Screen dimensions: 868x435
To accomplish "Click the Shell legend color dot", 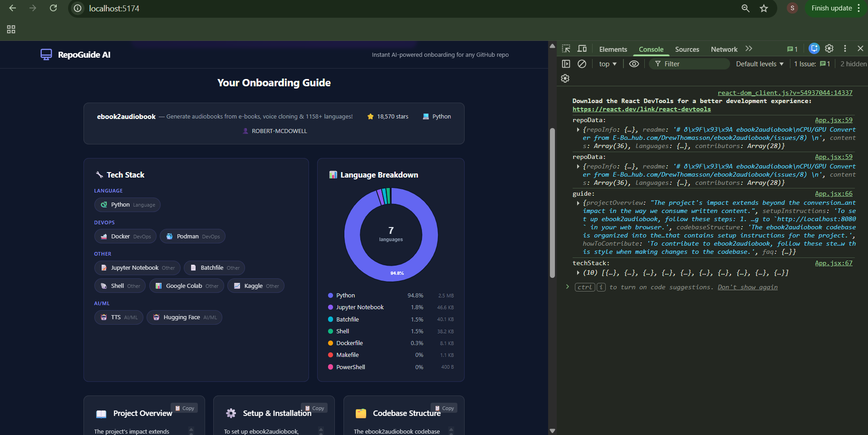I will tap(330, 331).
